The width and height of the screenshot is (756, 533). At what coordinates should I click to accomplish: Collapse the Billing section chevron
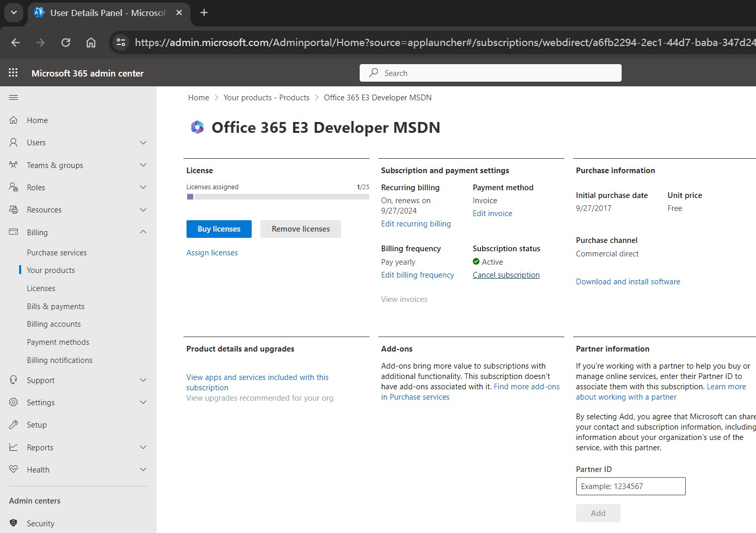(x=143, y=232)
